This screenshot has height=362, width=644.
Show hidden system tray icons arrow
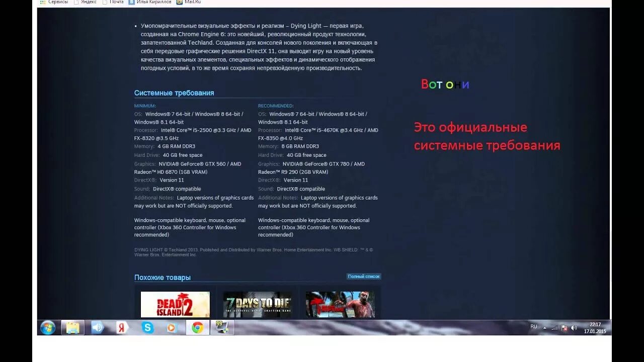[544, 328]
